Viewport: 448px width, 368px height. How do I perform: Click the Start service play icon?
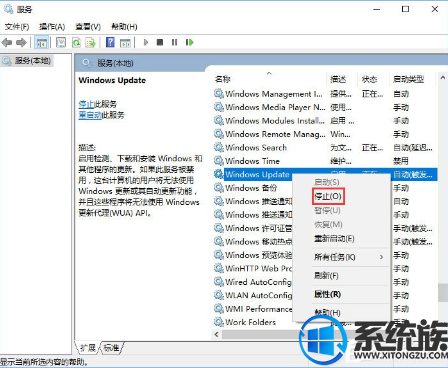[x=146, y=42]
